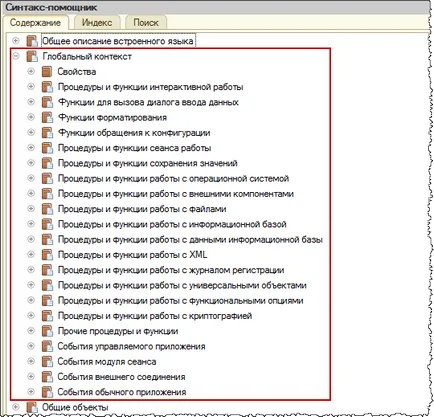Screen dimensions: 434x417
Task: Expand the Общие объекты node
Action: coord(16,407)
